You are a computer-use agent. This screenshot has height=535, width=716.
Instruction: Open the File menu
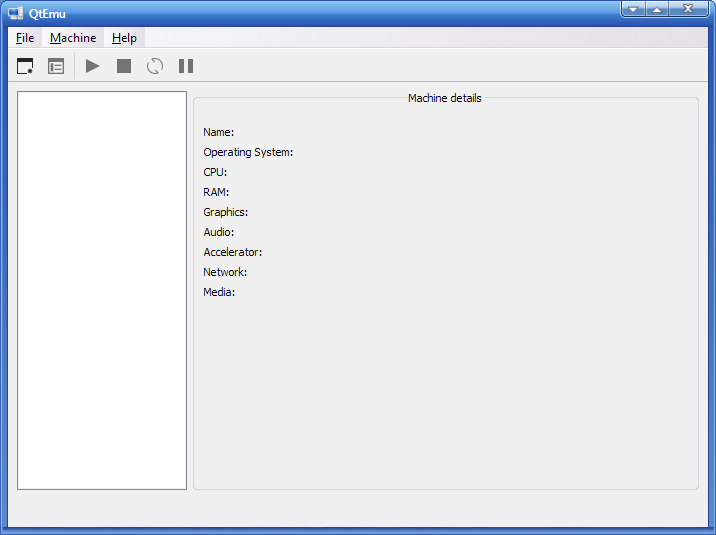[25, 38]
